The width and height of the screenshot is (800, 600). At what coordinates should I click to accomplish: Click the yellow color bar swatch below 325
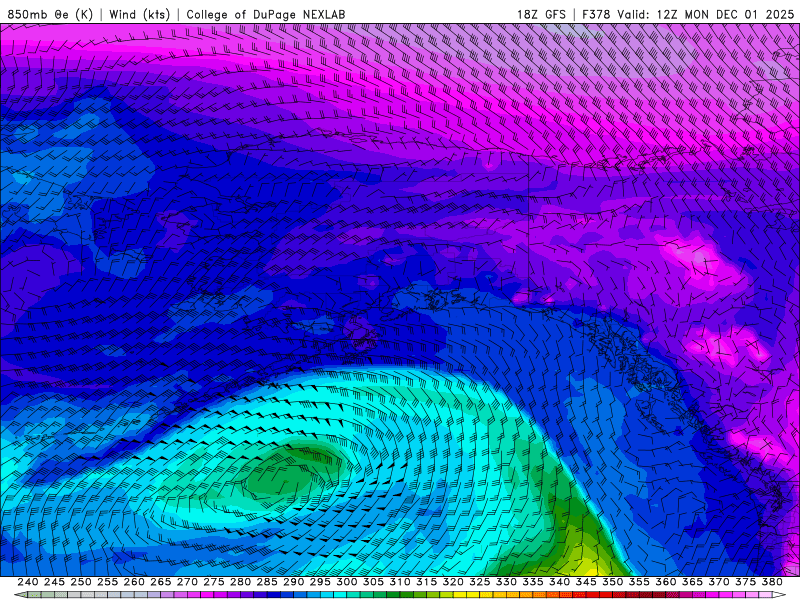[473, 594]
